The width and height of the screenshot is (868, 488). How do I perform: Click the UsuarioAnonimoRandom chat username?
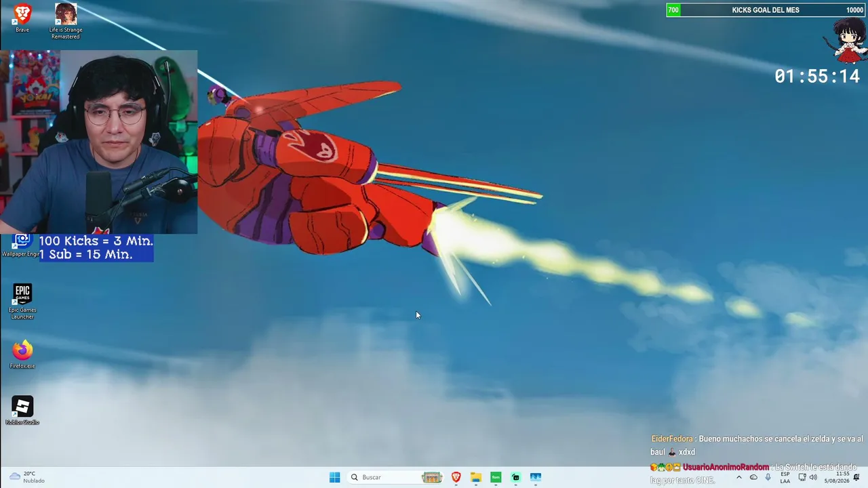tap(726, 468)
